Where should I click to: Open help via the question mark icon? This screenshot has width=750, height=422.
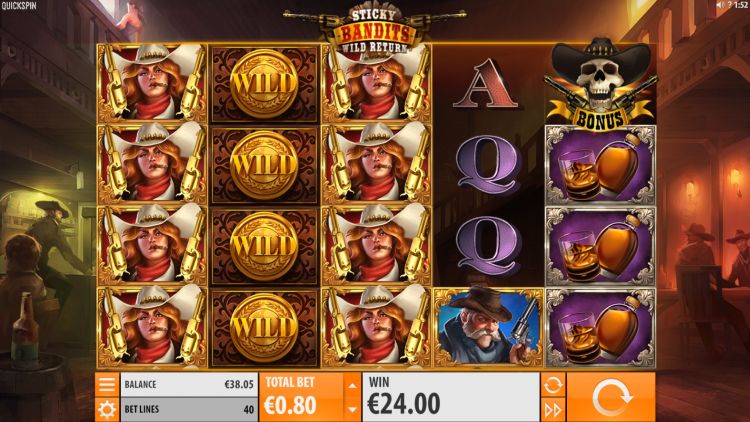pos(729,5)
